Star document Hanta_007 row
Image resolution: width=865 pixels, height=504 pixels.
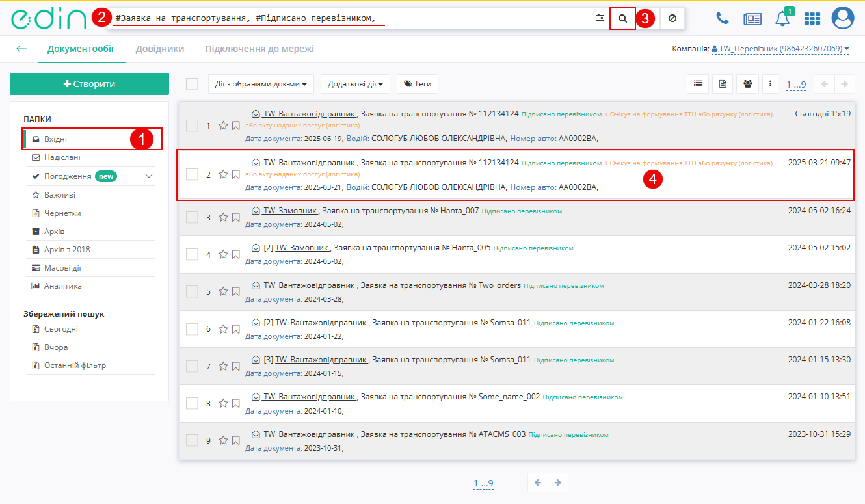point(223,217)
